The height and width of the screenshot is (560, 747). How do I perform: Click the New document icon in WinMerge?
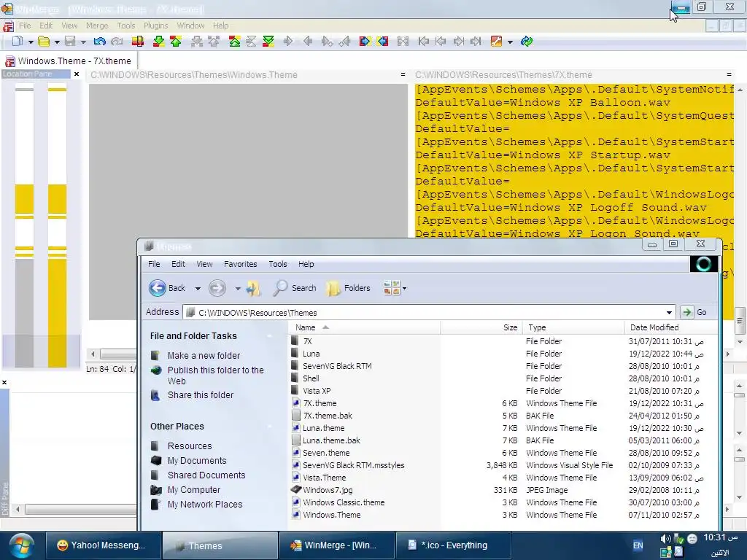coord(18,42)
